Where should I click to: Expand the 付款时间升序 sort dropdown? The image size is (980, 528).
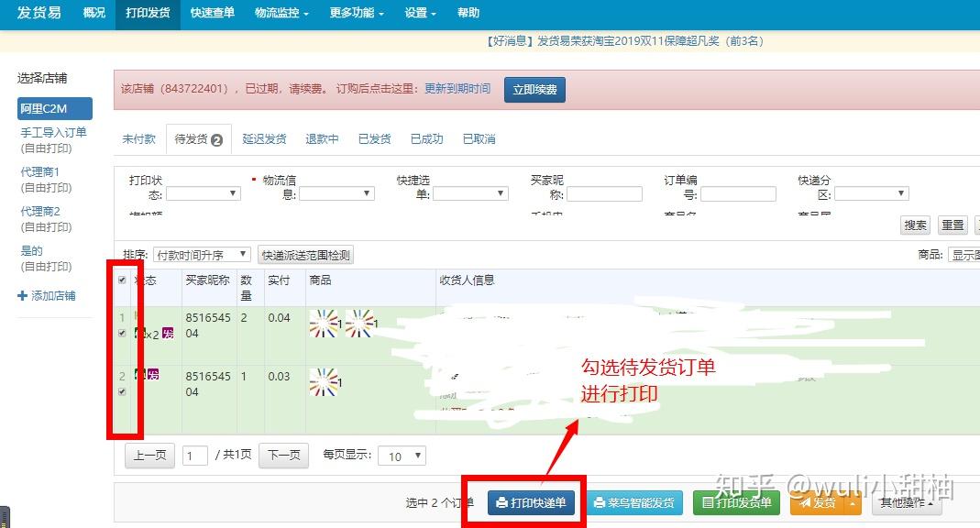pos(202,254)
